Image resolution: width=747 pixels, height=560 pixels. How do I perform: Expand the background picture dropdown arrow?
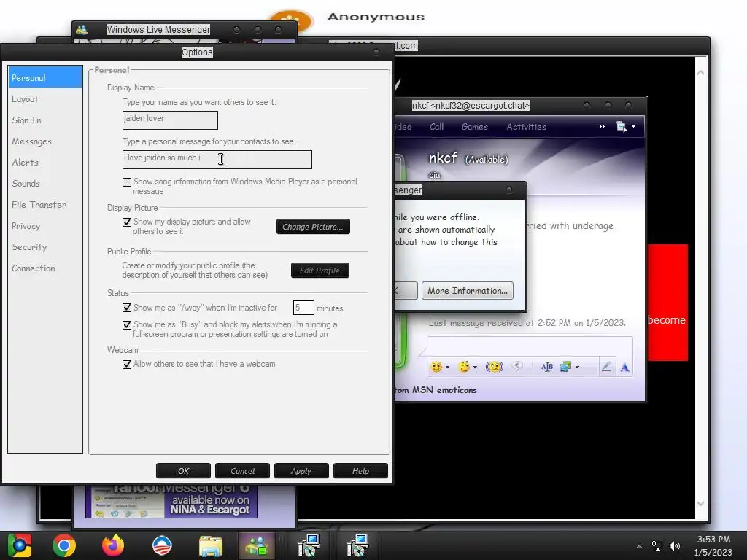click(578, 367)
